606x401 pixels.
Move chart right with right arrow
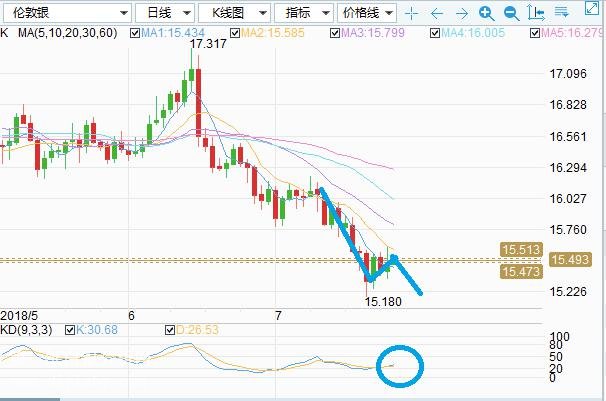[461, 14]
